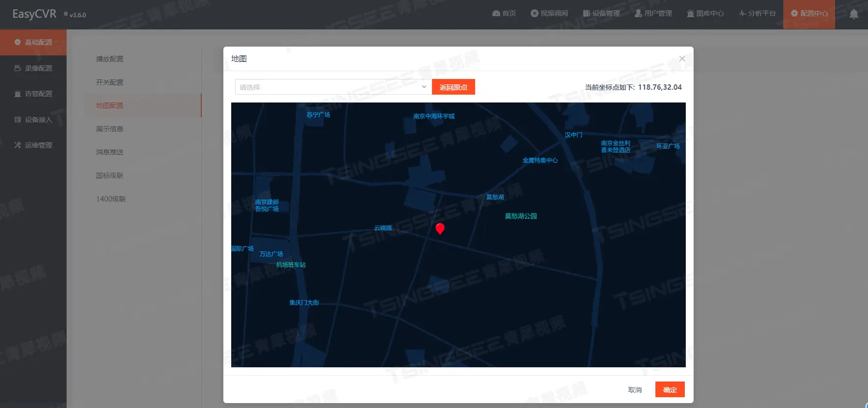Click 集庆门大街 label on map
The height and width of the screenshot is (408, 868).
point(304,303)
